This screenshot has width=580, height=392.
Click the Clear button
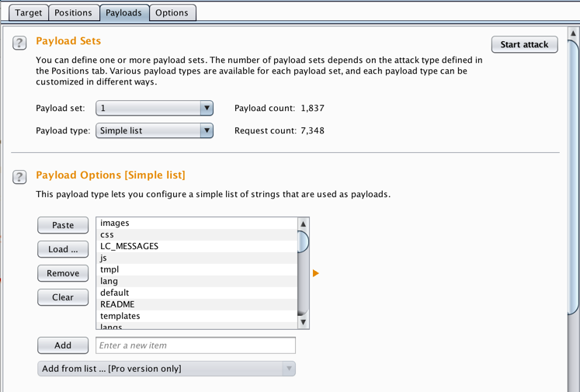click(x=63, y=297)
